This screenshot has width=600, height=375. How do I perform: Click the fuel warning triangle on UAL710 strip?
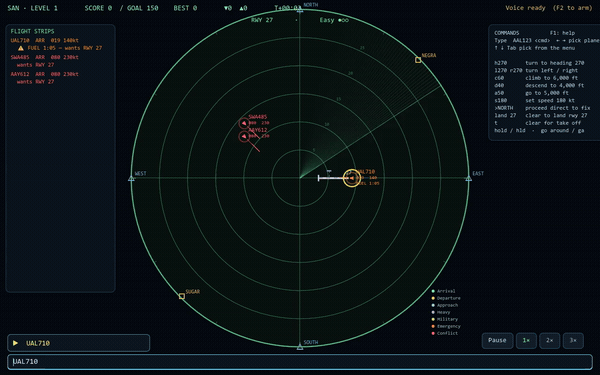[x=21, y=48]
